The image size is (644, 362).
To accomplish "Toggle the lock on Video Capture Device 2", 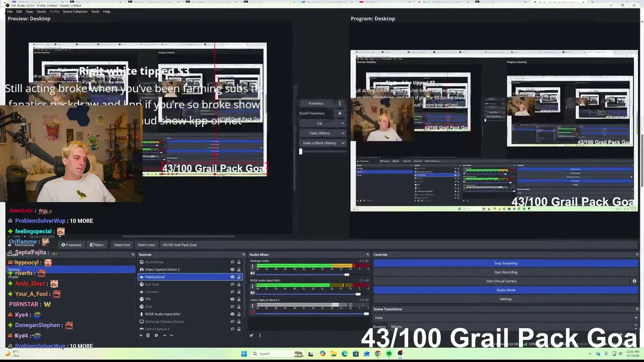I will pos(238,269).
